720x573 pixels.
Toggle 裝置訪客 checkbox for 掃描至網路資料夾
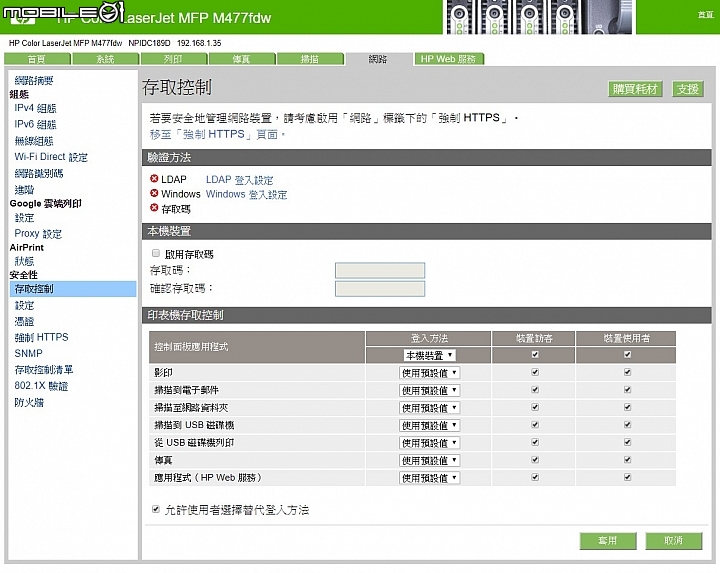pos(535,407)
